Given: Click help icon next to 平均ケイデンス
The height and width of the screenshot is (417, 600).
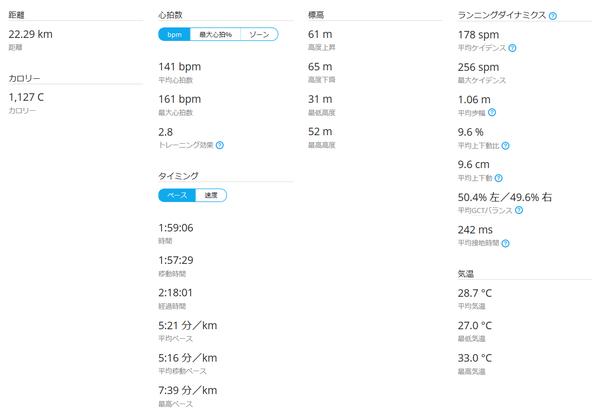Looking at the screenshot, I should pyautogui.click(x=512, y=48).
